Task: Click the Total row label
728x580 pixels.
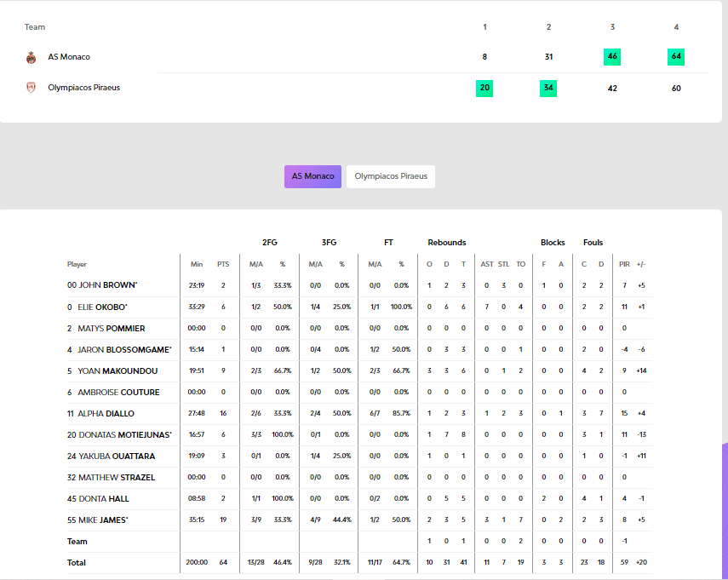Action: (77, 562)
